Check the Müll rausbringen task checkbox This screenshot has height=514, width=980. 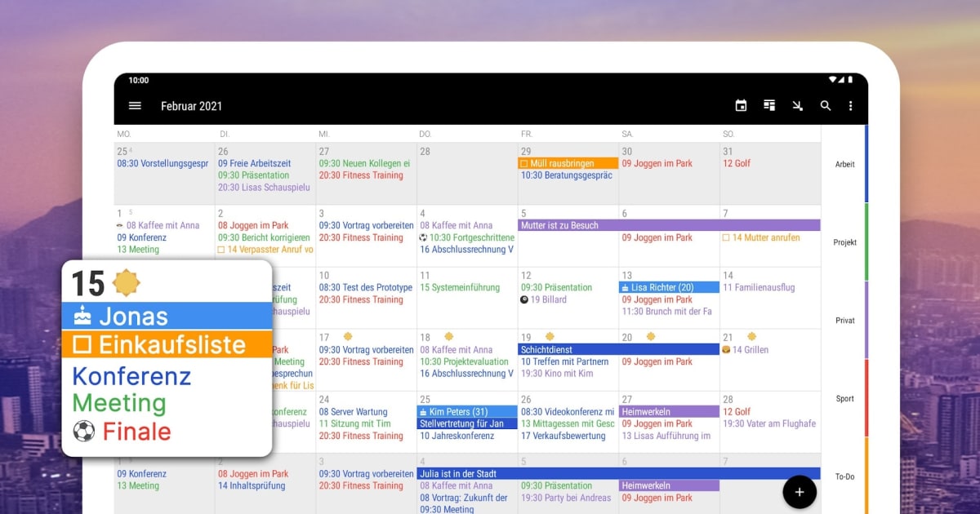point(523,163)
